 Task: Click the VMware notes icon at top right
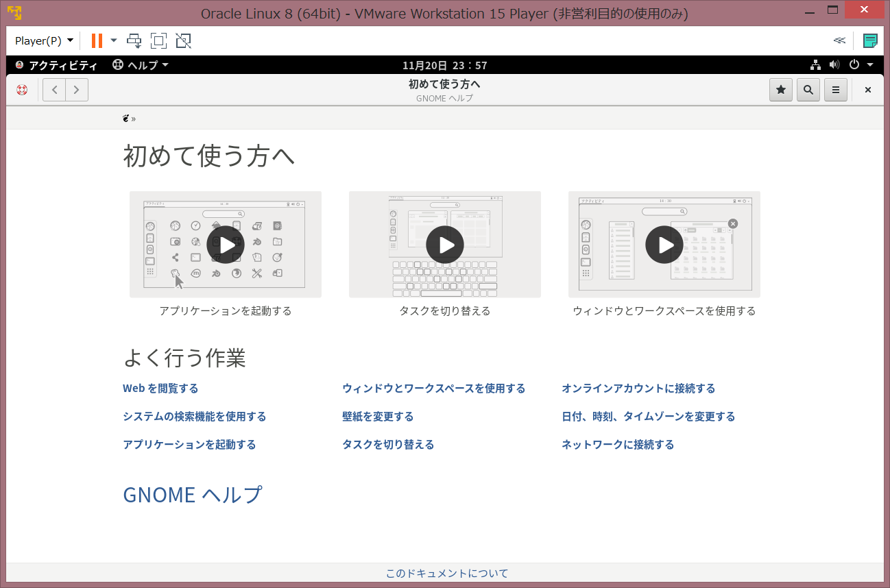[870, 40]
